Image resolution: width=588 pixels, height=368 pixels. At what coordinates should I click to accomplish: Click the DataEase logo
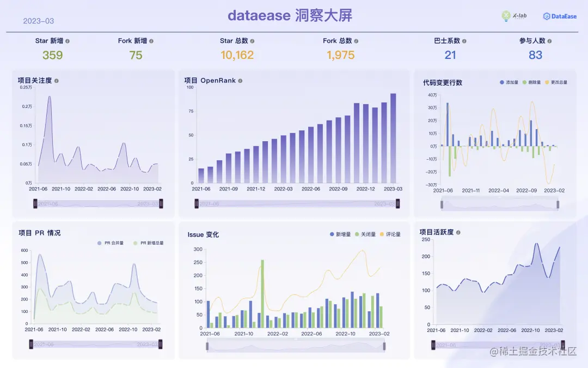click(560, 16)
